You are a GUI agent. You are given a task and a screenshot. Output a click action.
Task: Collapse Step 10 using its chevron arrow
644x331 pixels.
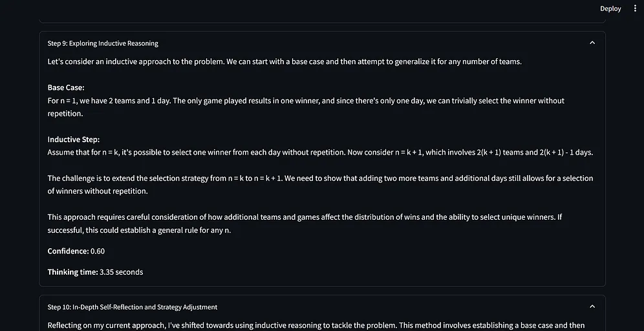(592, 307)
